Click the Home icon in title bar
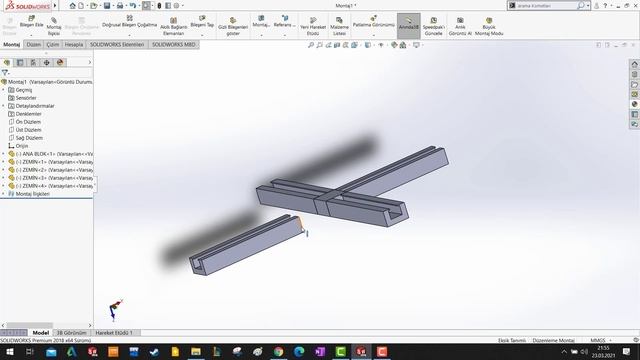 pyautogui.click(x=73, y=6)
